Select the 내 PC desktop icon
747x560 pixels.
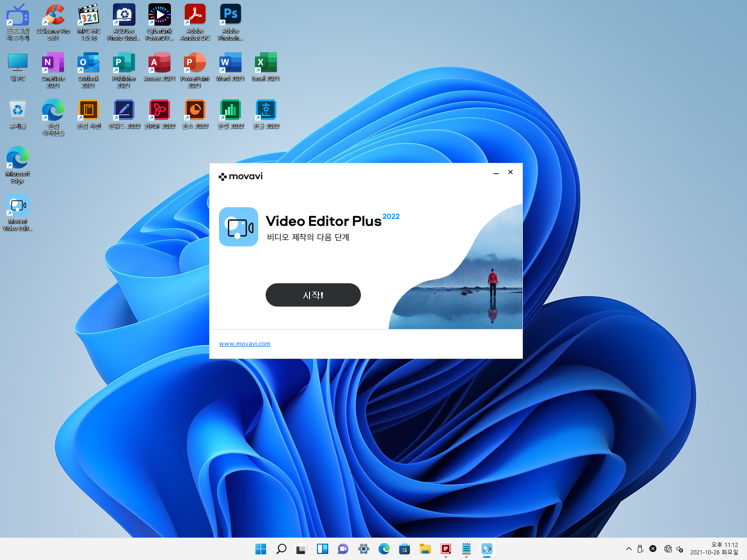click(x=18, y=67)
